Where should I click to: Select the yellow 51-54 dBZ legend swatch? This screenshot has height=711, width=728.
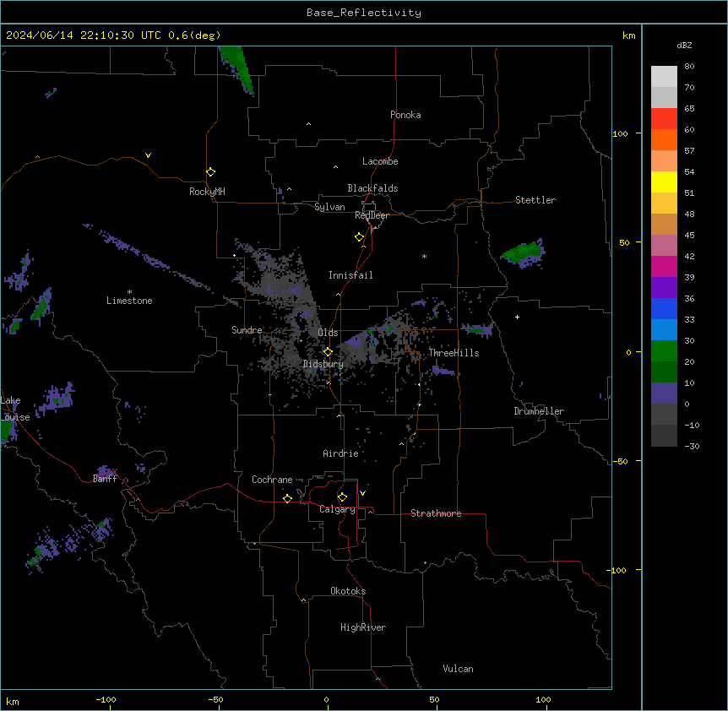coord(664,182)
